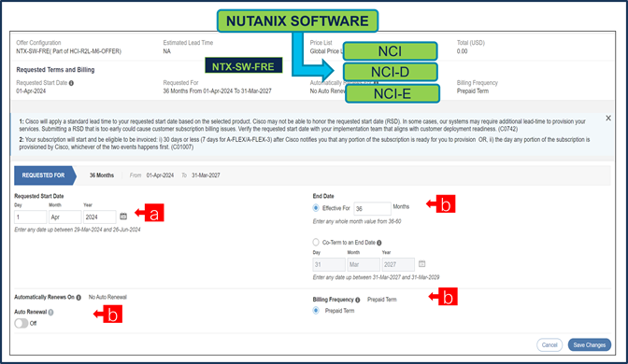The image size is (628, 364).
Task: Open calendar picker for Requested Start Date
Action: 123,216
